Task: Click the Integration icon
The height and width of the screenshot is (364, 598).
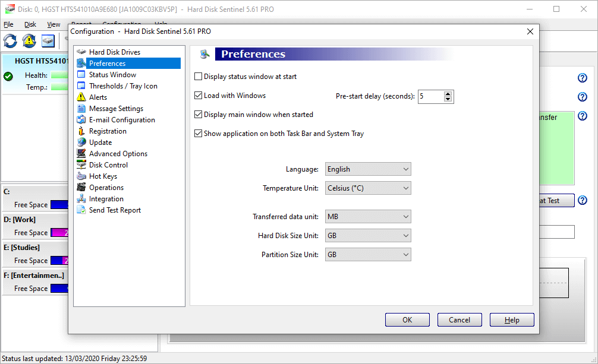Action: pos(81,198)
